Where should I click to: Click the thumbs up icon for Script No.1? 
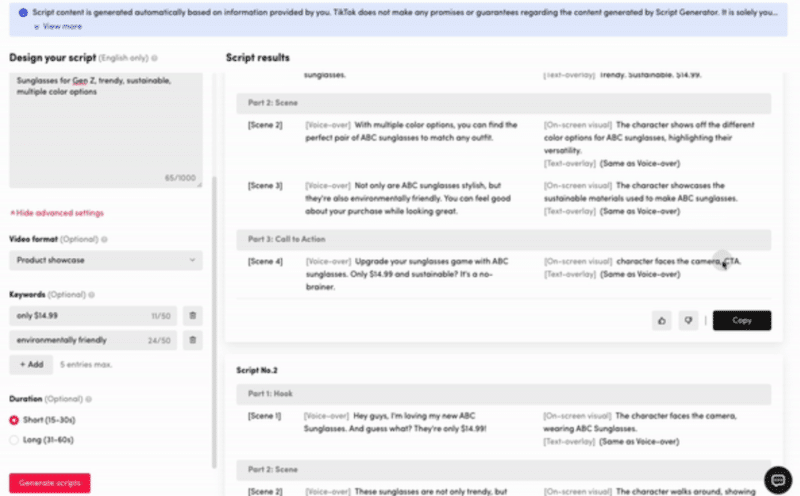661,320
